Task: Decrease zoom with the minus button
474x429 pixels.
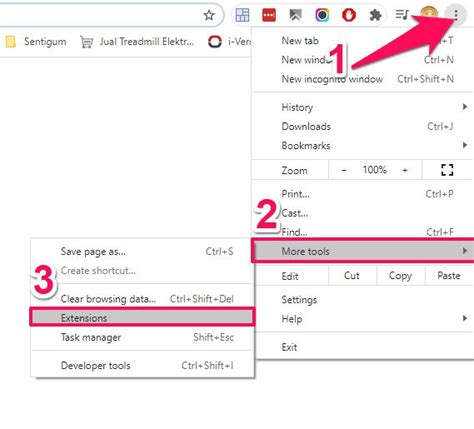Action: click(344, 170)
